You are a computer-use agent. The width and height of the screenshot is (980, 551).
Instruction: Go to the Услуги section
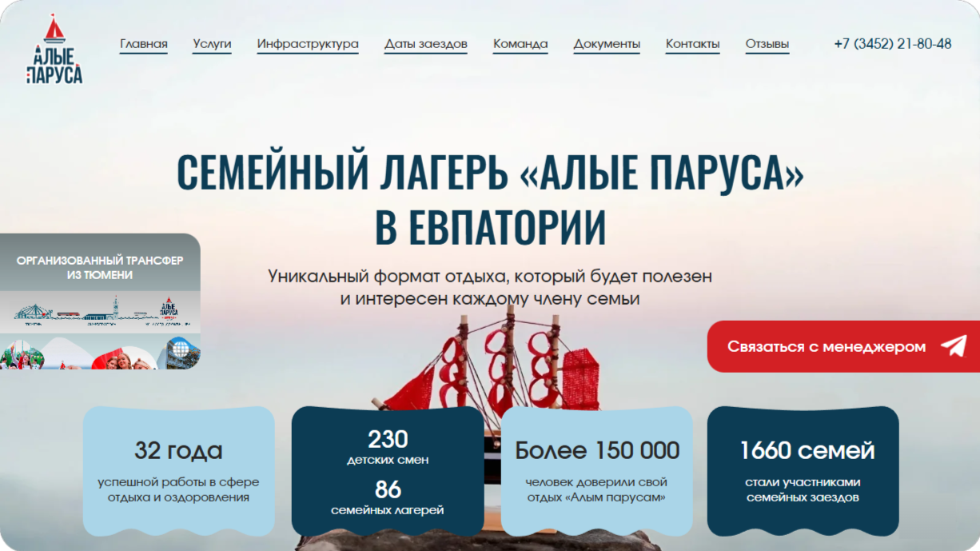coord(212,44)
